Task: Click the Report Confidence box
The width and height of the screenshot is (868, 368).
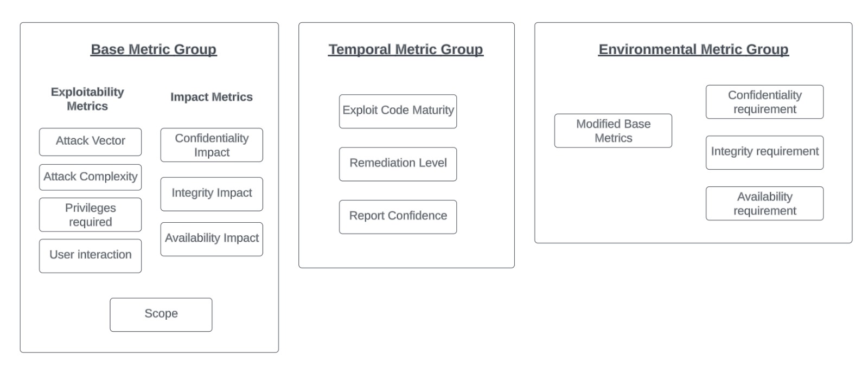Action: tap(398, 217)
